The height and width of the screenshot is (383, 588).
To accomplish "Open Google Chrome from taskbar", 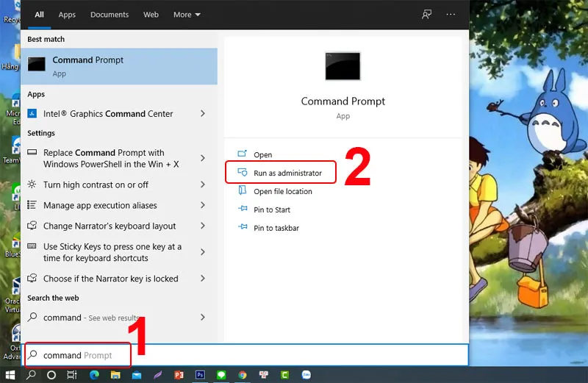I will [243, 375].
